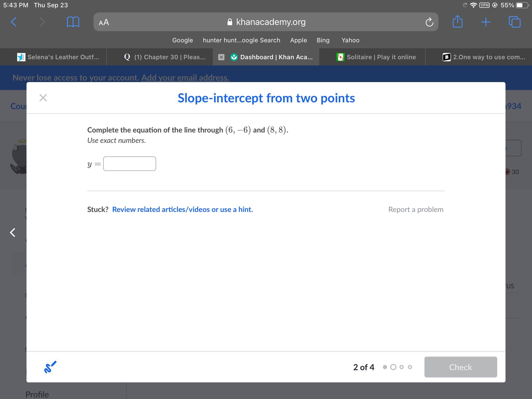Open Safari bookmarks book icon

tap(73, 22)
